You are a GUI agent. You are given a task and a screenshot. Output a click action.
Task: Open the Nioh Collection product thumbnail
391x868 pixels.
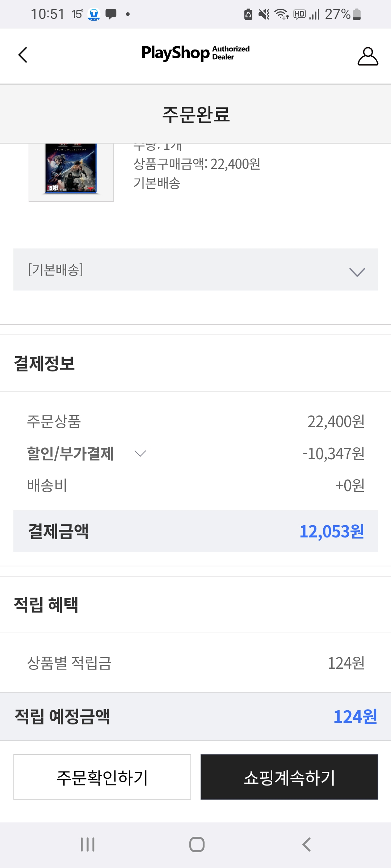[71, 169]
